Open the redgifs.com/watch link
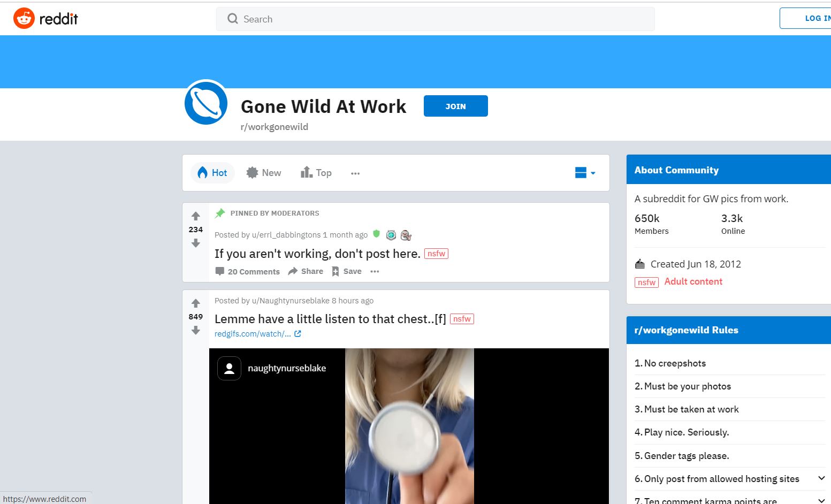 [x=258, y=334]
